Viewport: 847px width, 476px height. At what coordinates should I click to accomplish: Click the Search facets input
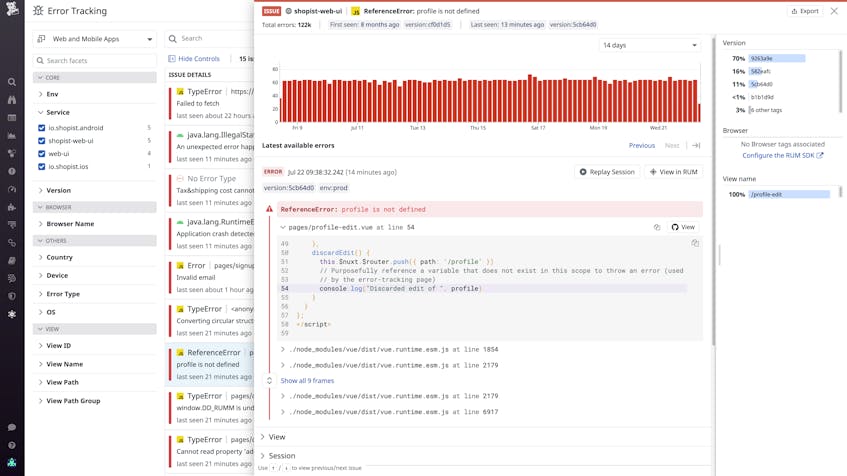pos(95,61)
